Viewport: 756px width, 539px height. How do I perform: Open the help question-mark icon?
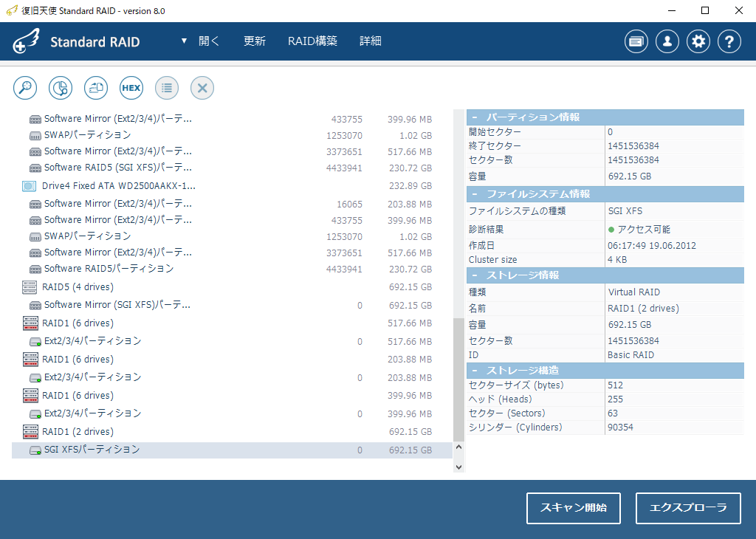tap(729, 41)
